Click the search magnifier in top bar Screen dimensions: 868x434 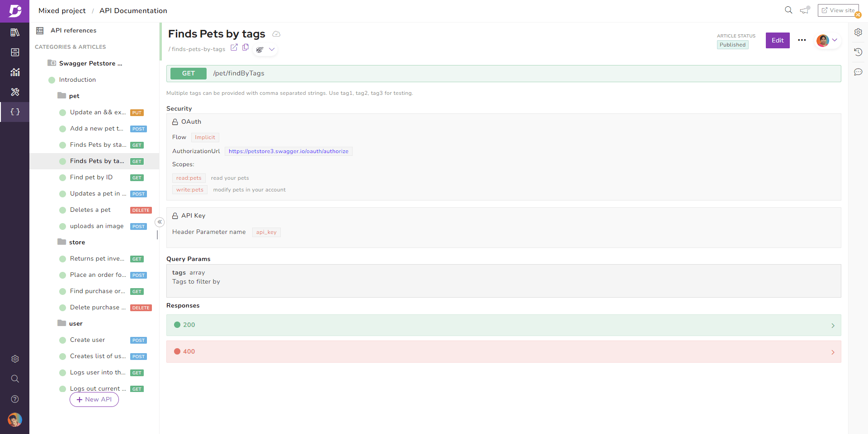[x=788, y=10]
